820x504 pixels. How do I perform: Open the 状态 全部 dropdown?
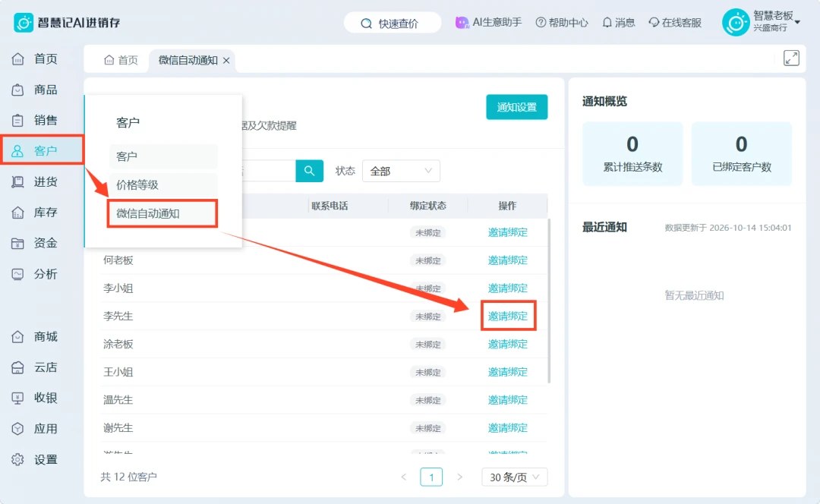tap(401, 171)
